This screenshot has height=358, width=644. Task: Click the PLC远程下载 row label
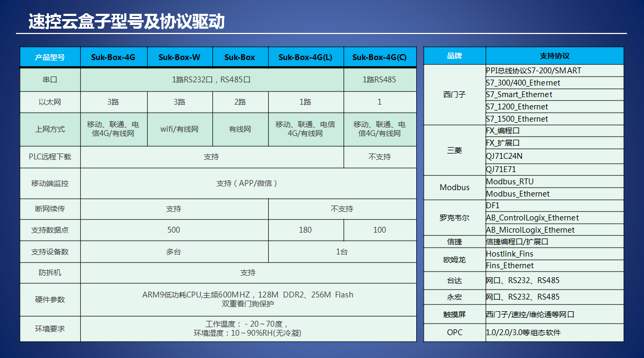click(50, 157)
